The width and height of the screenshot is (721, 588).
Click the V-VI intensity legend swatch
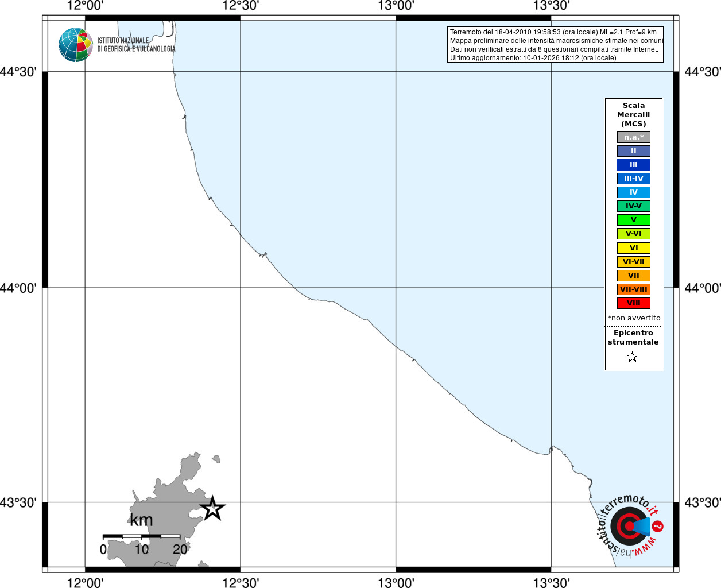[x=634, y=234]
